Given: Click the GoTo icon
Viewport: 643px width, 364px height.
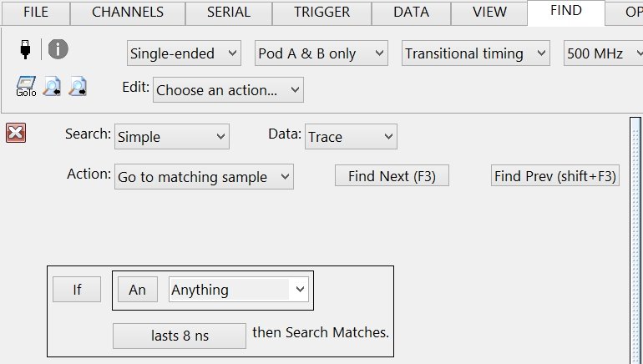Looking at the screenshot, I should 26,86.
